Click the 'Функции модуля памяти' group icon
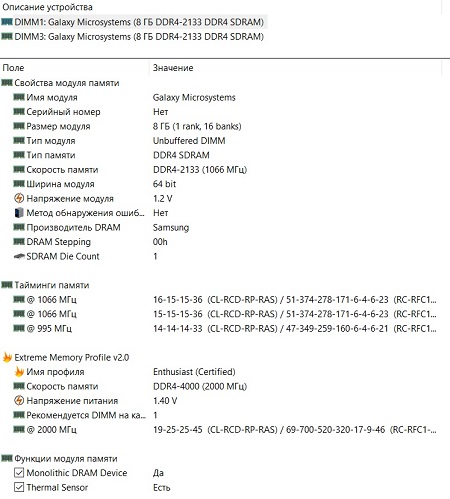 pos(7,458)
